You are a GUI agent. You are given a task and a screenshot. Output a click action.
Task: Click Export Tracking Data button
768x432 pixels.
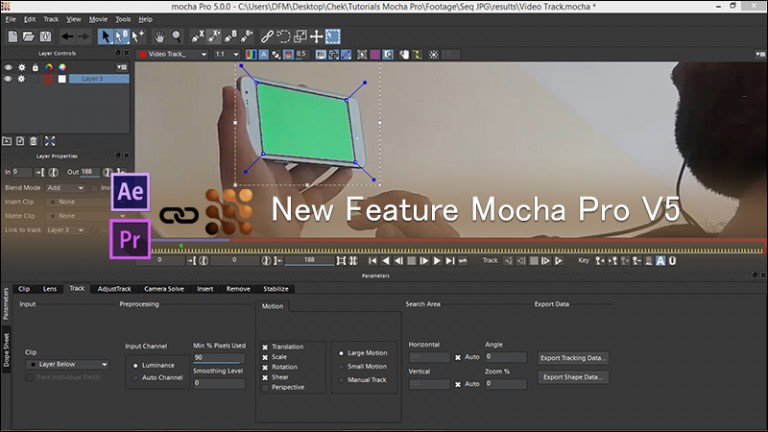click(573, 358)
